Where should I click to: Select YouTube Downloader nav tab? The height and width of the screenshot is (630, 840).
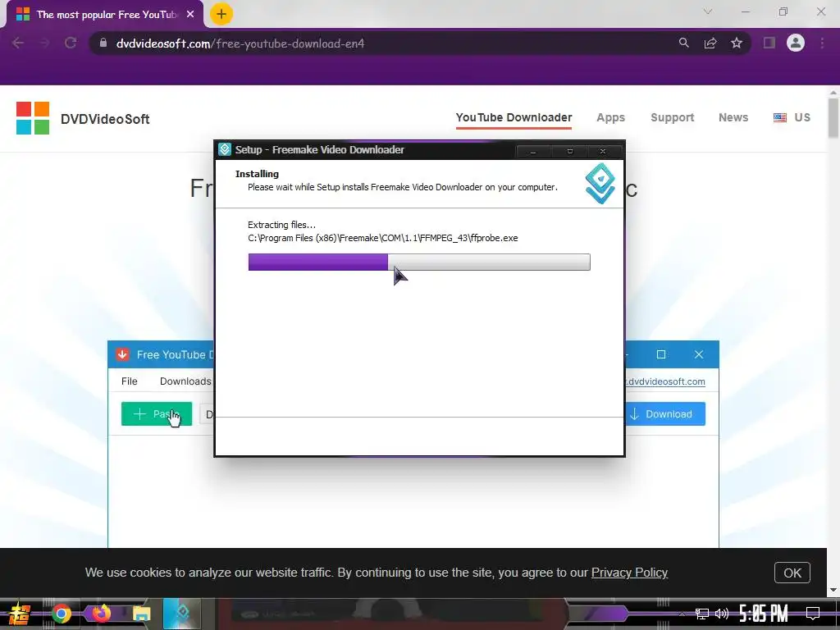point(514,117)
